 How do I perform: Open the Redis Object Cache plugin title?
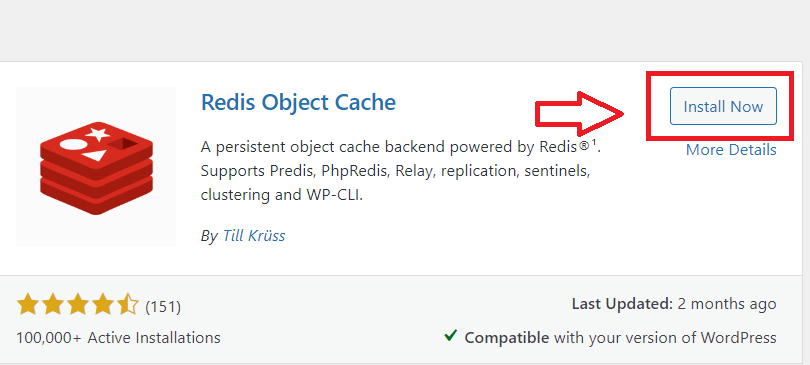tap(298, 102)
